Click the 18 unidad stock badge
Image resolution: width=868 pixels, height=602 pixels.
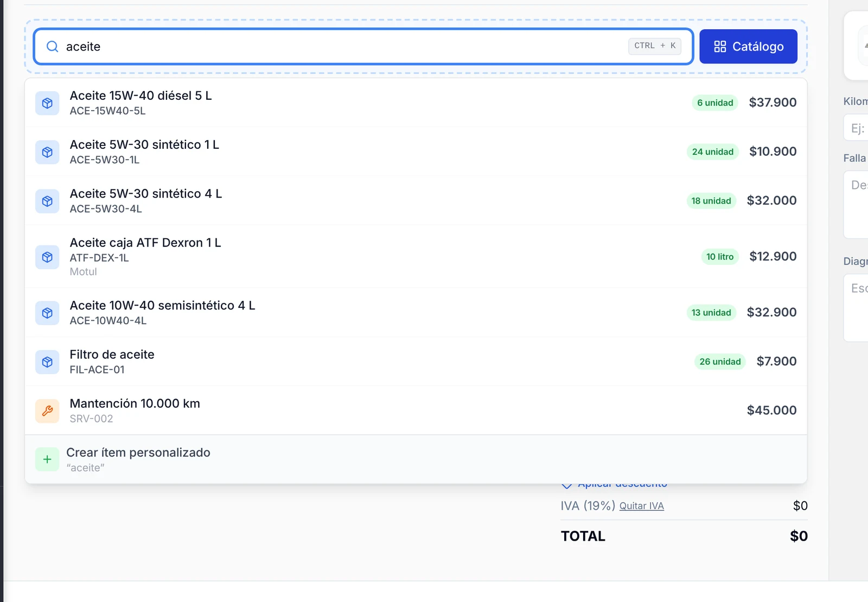point(711,201)
